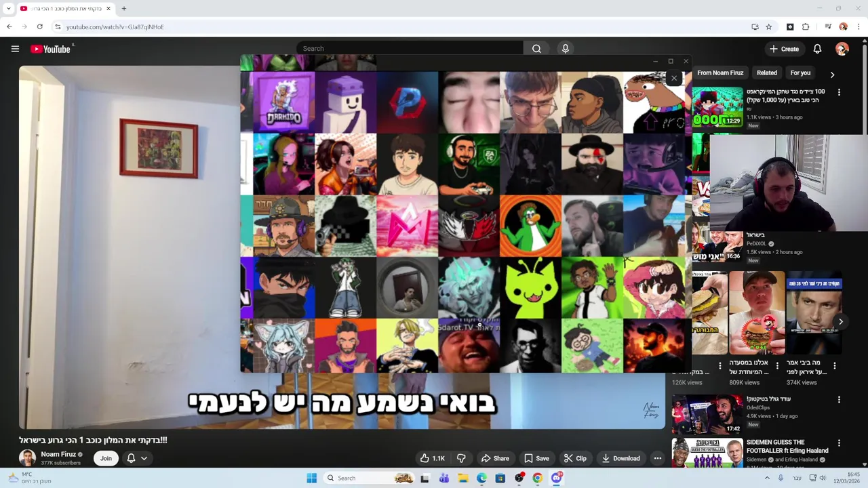The width and height of the screenshot is (868, 488).
Task: Share this video
Action: [x=495, y=458]
